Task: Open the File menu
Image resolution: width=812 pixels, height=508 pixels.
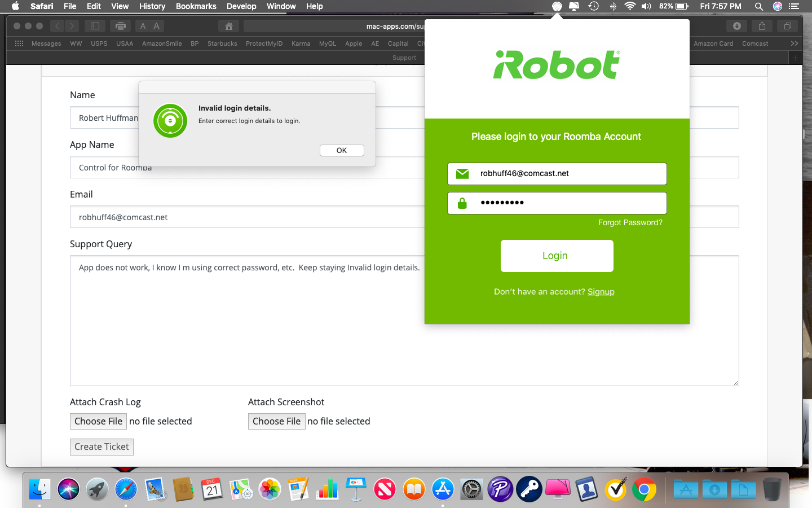Action: tap(70, 6)
